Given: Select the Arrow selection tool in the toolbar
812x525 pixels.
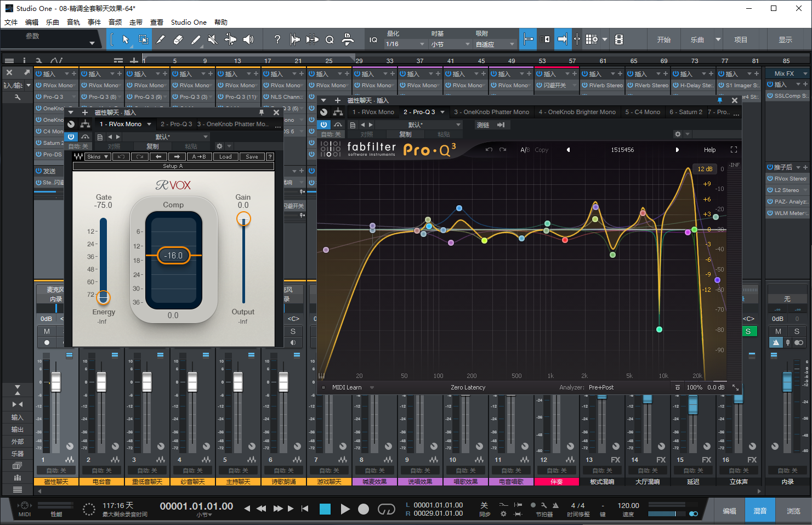Looking at the screenshot, I should coord(125,39).
